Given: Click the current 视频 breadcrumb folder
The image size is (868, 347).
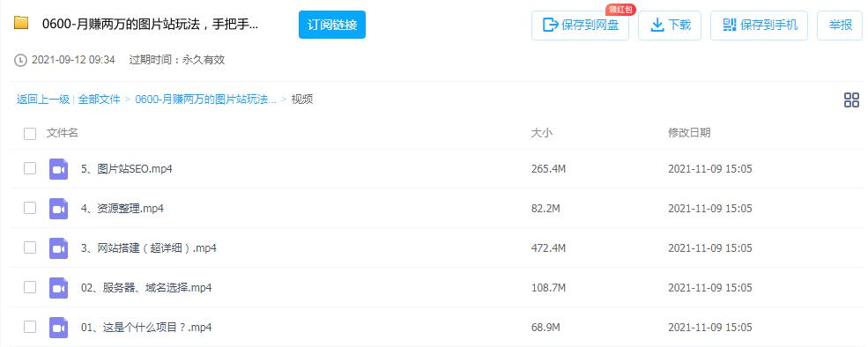Looking at the screenshot, I should click(302, 100).
